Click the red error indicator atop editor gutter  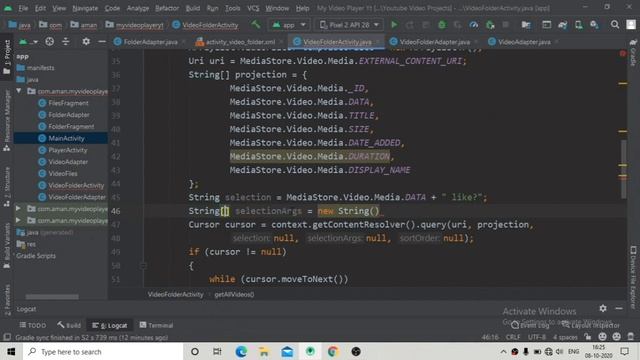(x=622, y=53)
